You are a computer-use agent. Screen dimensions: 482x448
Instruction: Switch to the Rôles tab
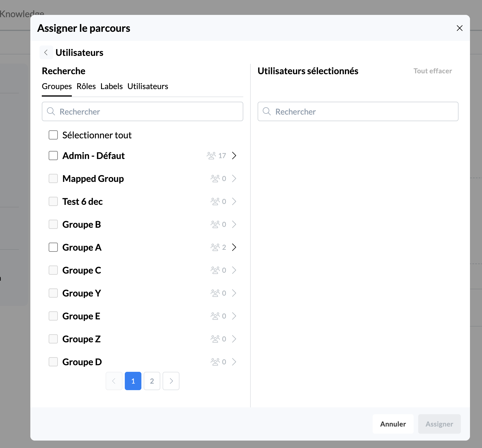tap(86, 86)
